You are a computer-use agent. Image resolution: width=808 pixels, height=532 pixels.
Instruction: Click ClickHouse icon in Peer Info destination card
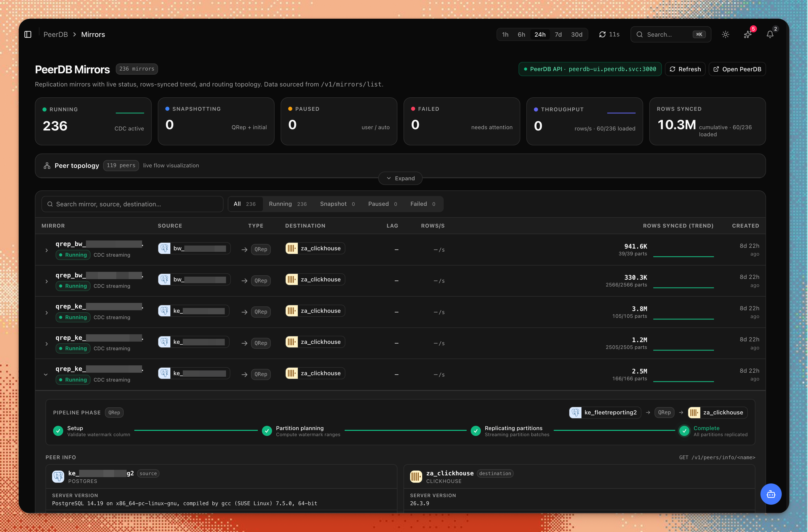pyautogui.click(x=416, y=476)
